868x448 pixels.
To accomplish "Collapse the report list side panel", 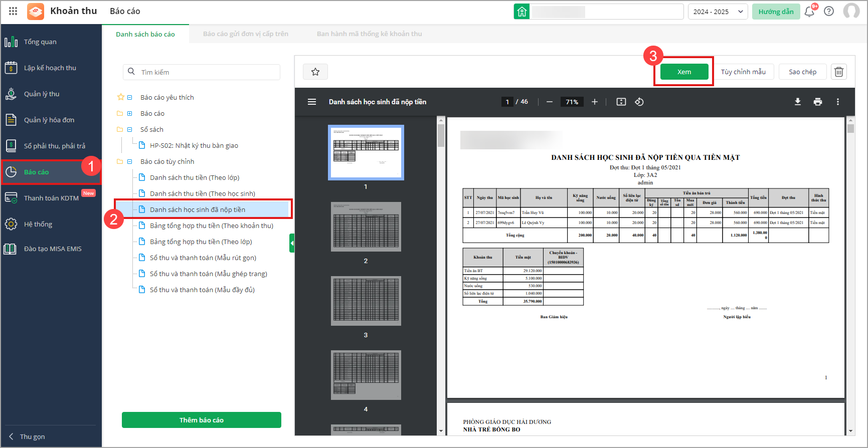I will pyautogui.click(x=292, y=243).
